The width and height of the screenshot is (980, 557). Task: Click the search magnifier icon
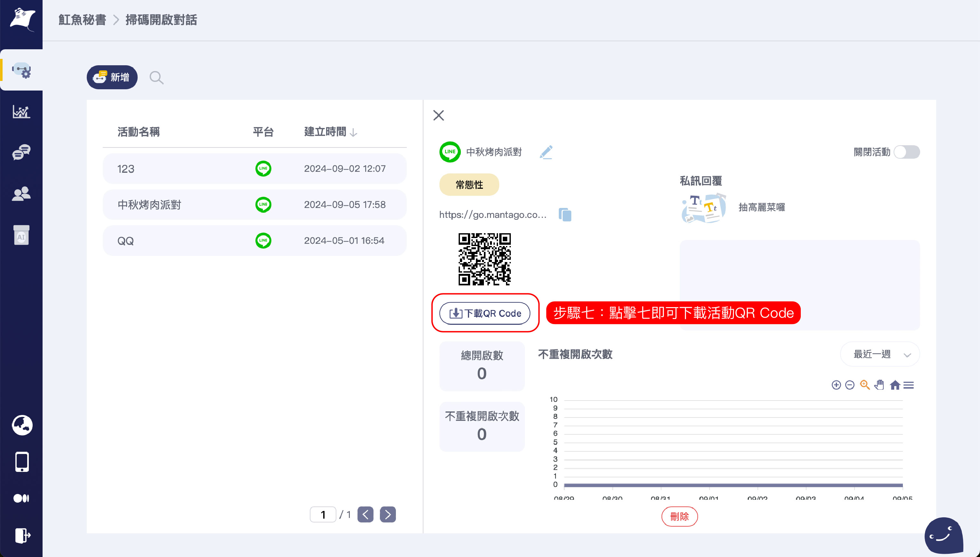pos(156,78)
